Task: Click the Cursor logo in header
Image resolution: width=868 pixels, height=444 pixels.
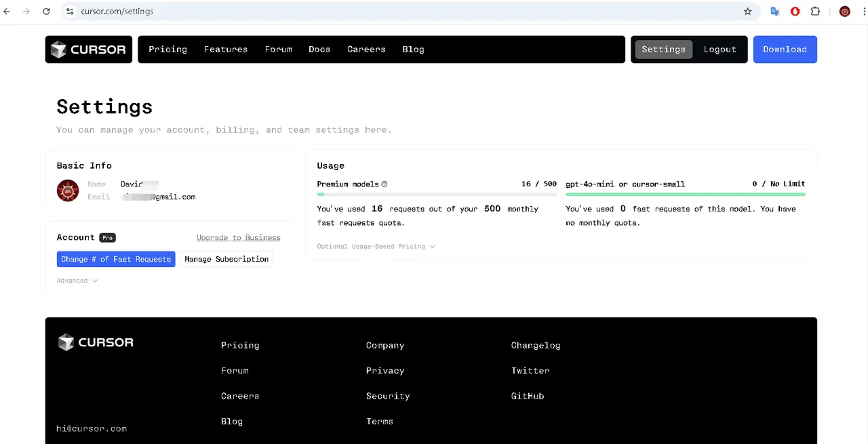Action: 89,49
